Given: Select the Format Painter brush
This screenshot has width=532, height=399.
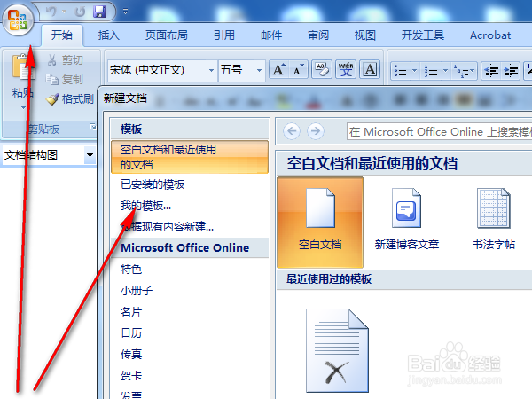Looking at the screenshot, I should point(52,99).
